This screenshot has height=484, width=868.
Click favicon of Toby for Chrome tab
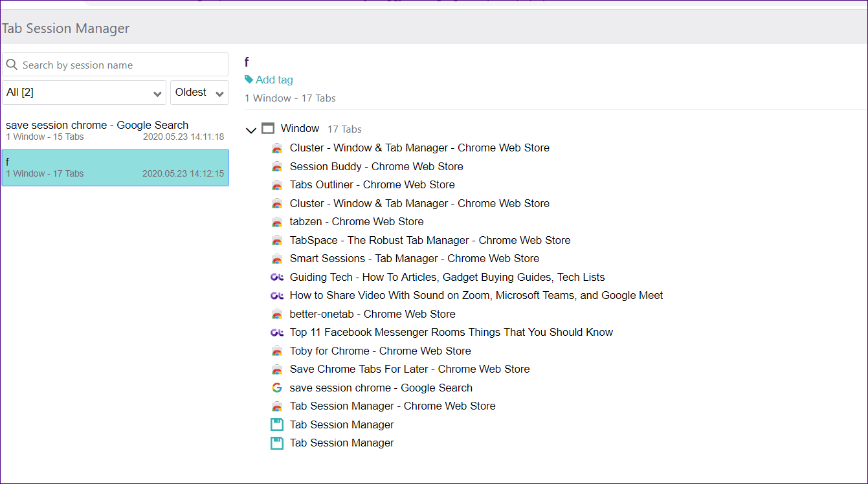[277, 351]
